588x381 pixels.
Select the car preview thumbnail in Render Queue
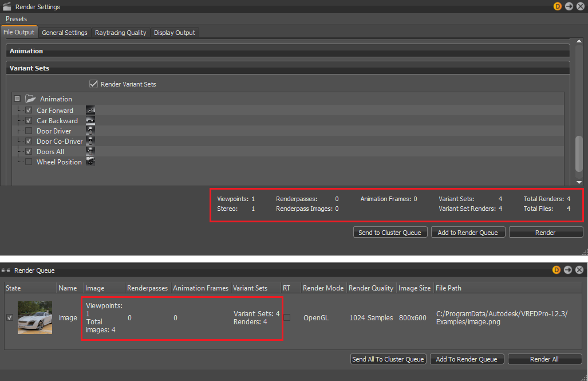34,317
